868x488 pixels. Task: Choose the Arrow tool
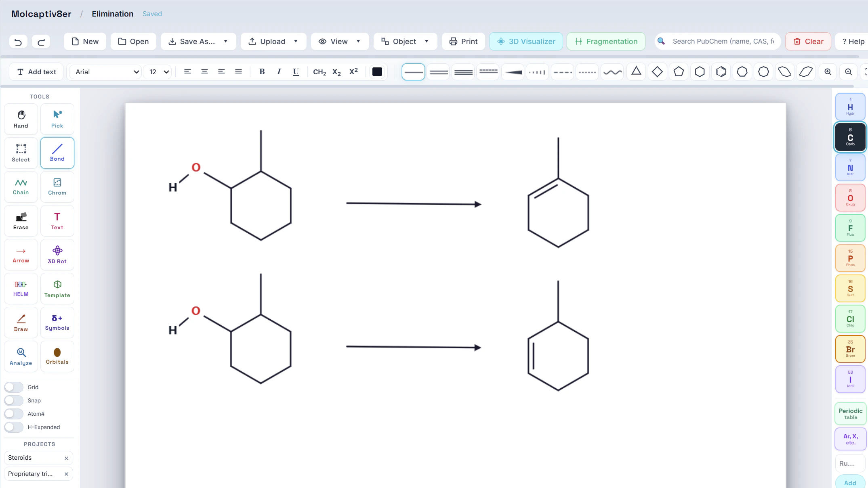[x=21, y=255]
